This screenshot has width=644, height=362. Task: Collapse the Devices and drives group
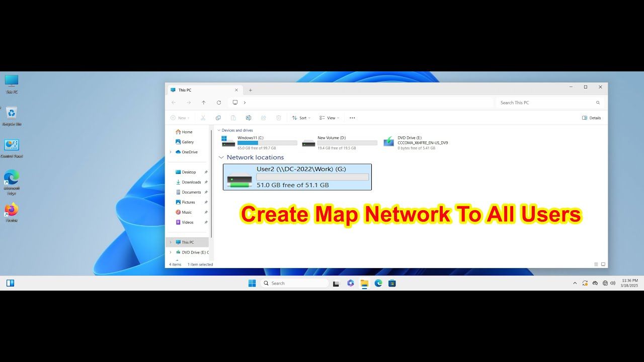tap(219, 130)
